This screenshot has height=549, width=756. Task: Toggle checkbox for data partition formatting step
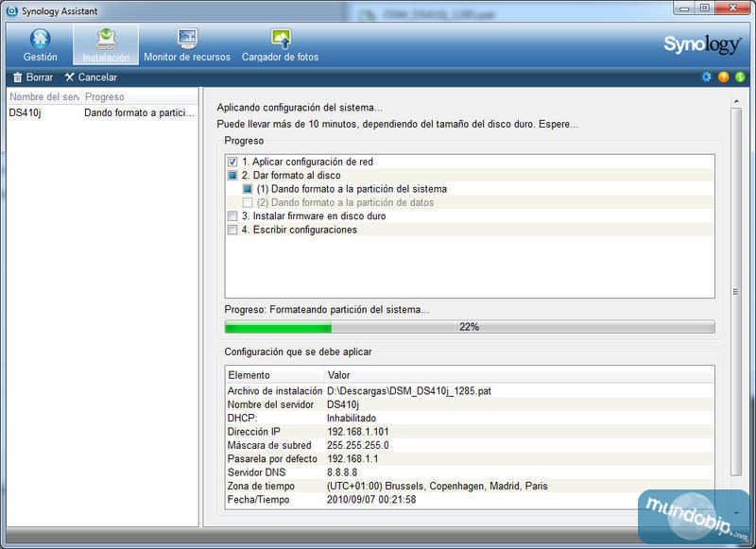coord(248,202)
